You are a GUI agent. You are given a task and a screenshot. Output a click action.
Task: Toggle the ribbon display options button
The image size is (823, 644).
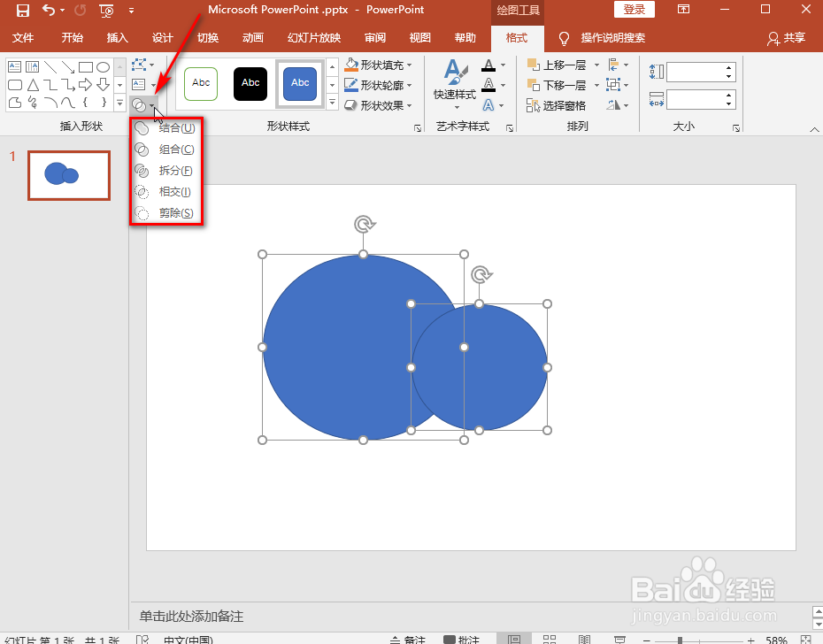coord(683,9)
